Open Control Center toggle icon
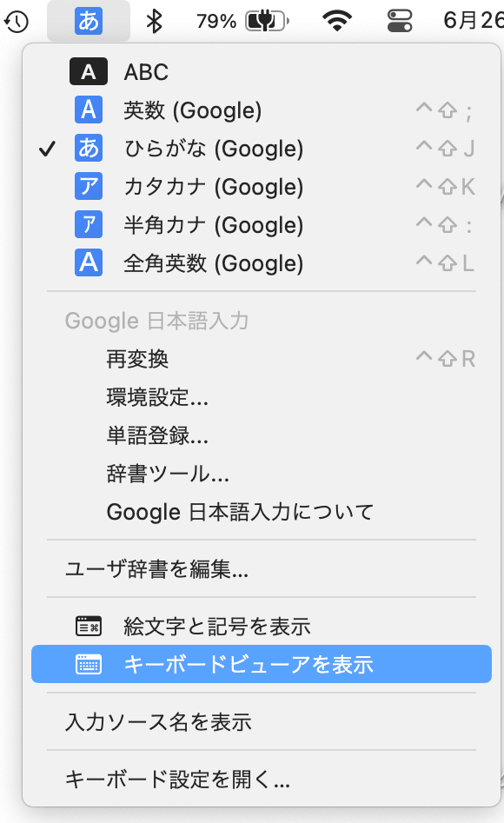Viewport: 504px width, 823px height. [x=400, y=21]
